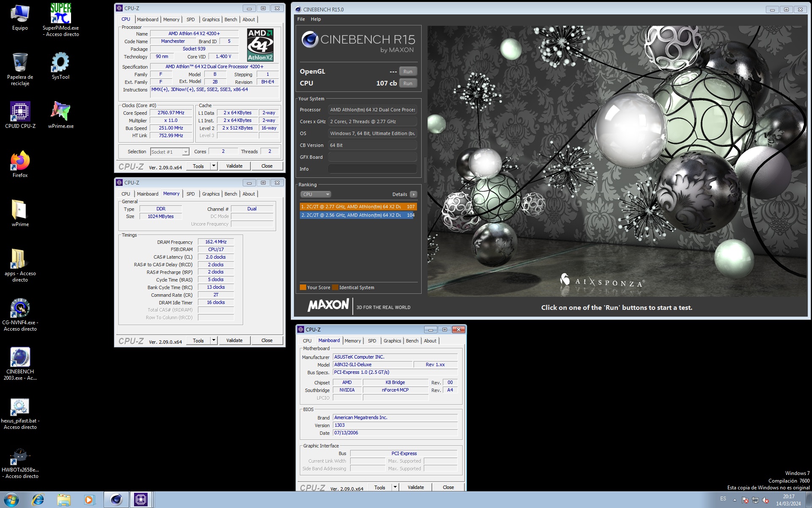Image resolution: width=812 pixels, height=508 pixels.
Task: Click the Action Center flag tray icon
Action: pyautogui.click(x=745, y=500)
